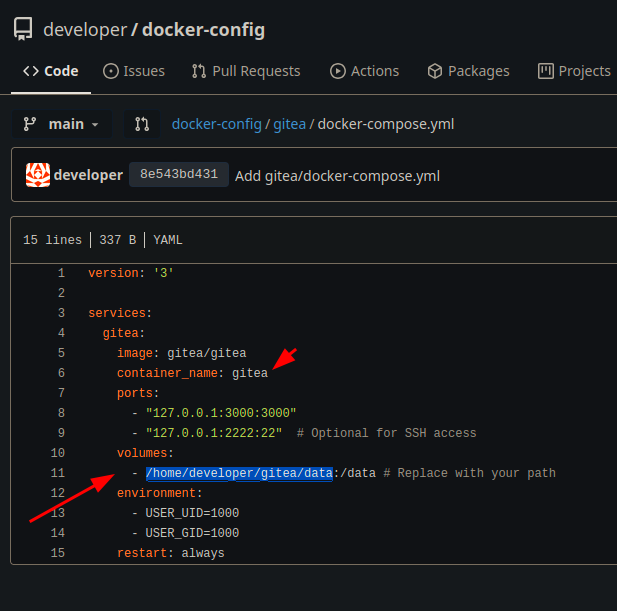
Task: Click the Issues circle icon
Action: (111, 71)
